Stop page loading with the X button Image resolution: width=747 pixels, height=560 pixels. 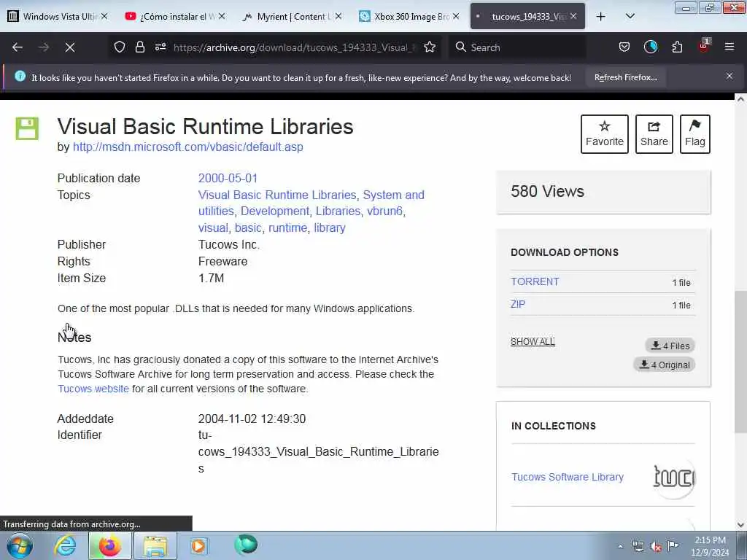point(70,47)
